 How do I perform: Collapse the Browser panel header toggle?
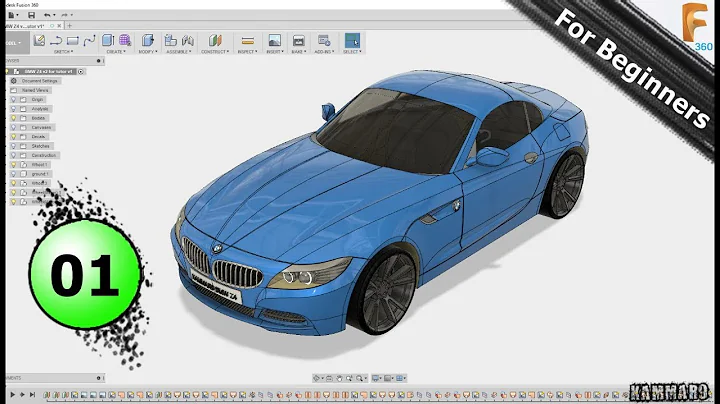98,61
